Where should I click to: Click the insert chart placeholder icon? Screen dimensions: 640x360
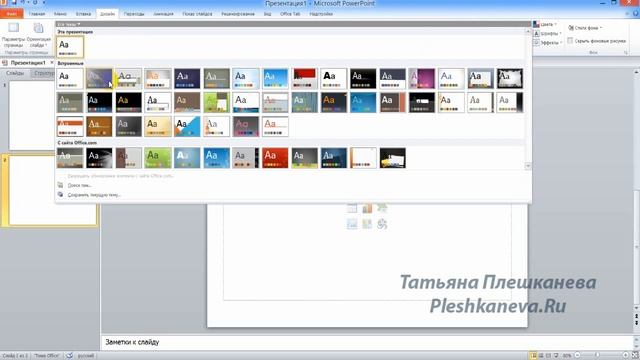click(x=367, y=208)
